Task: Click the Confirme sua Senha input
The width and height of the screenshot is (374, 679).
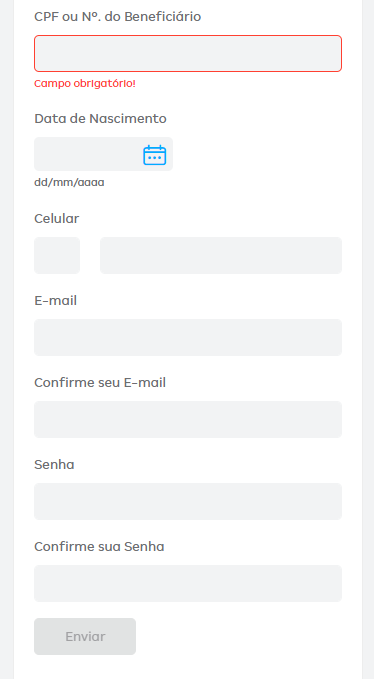Action: (188, 583)
